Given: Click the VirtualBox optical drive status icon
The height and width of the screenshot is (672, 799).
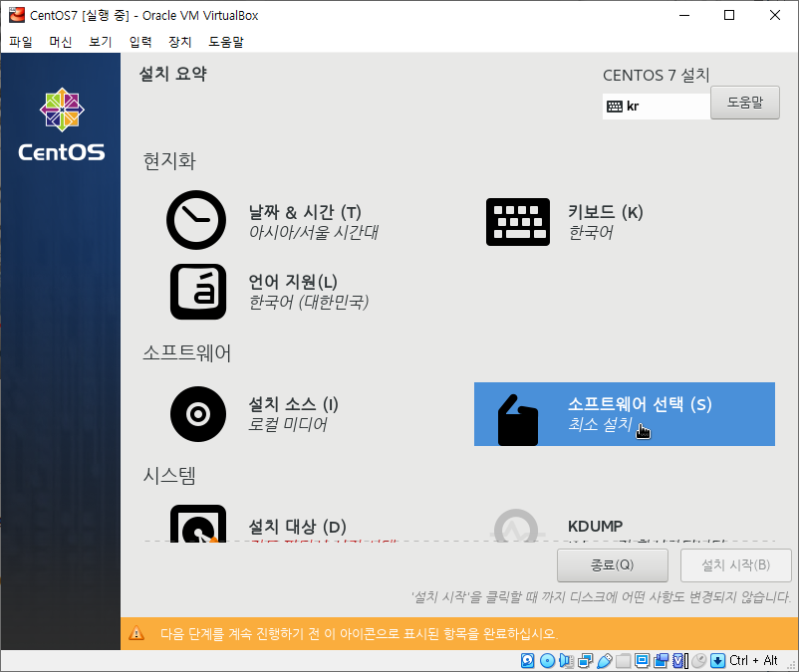Looking at the screenshot, I should (547, 661).
